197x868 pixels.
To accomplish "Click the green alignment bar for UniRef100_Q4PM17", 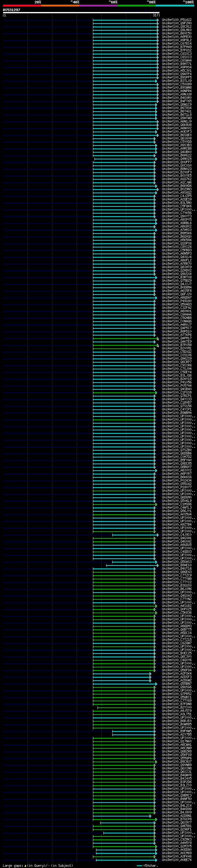I will pyautogui.click(x=126, y=338).
